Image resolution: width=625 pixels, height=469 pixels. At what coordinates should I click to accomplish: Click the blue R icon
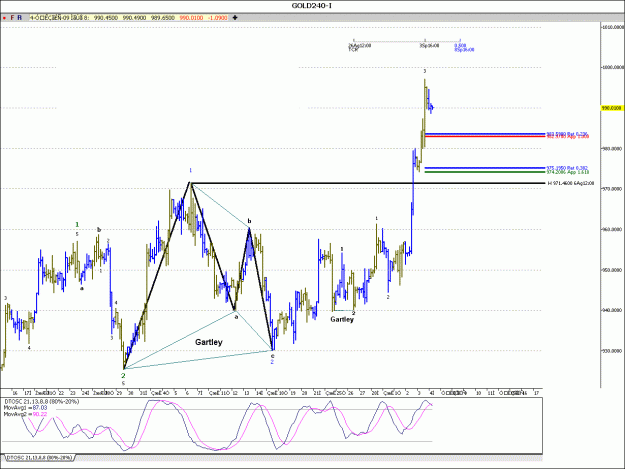(20, 18)
